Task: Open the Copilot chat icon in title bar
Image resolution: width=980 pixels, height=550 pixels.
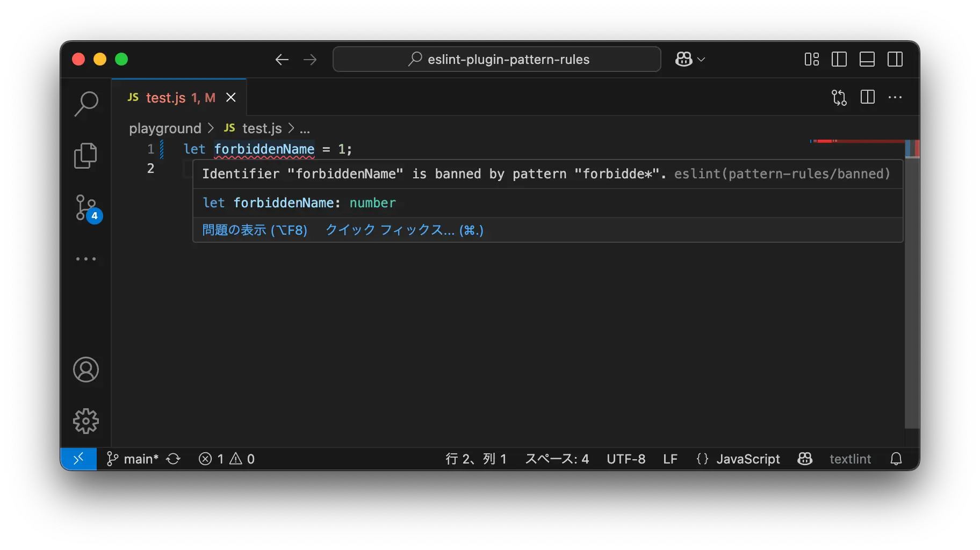Action: click(x=683, y=59)
